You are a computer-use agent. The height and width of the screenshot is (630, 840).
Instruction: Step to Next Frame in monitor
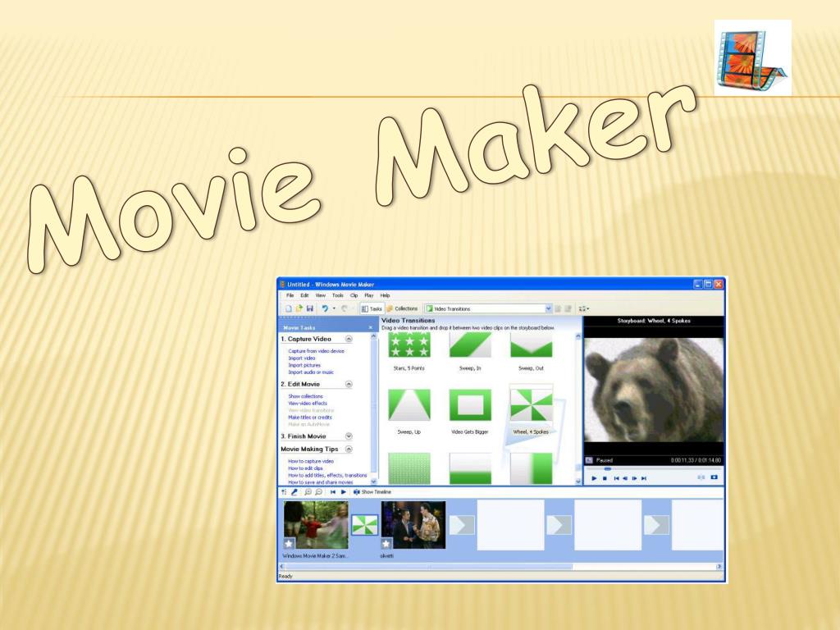point(634,478)
